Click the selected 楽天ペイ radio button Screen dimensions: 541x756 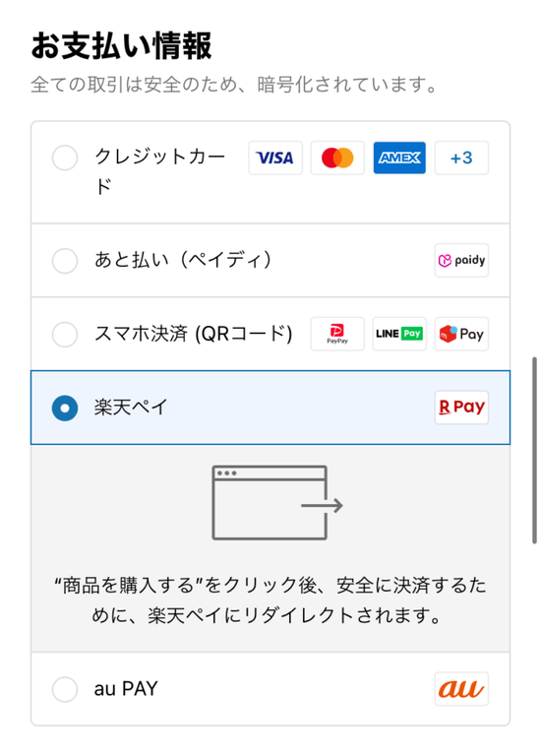point(65,408)
